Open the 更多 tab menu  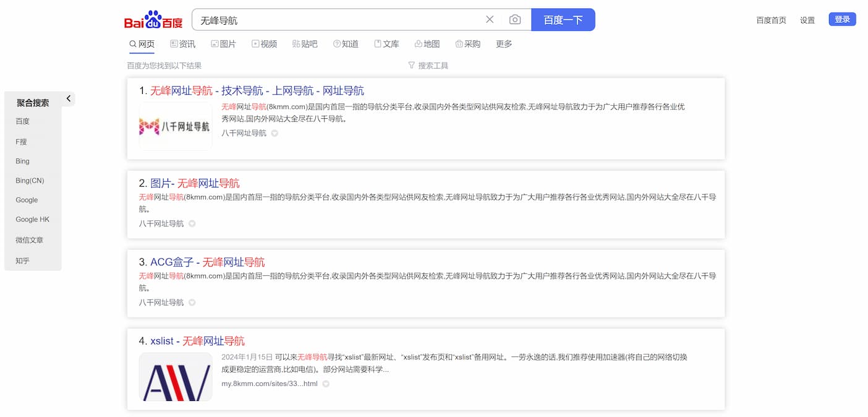504,44
